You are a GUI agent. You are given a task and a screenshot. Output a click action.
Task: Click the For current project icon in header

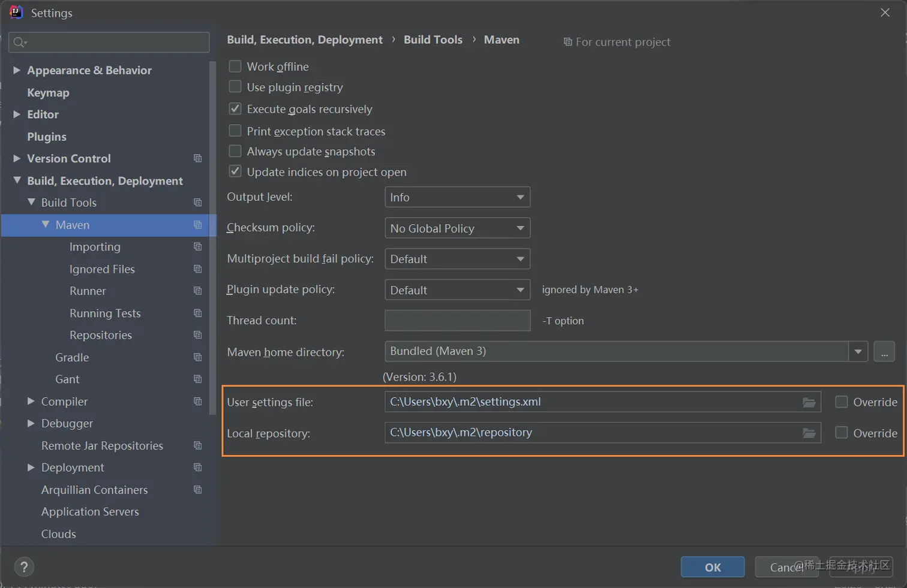(567, 42)
